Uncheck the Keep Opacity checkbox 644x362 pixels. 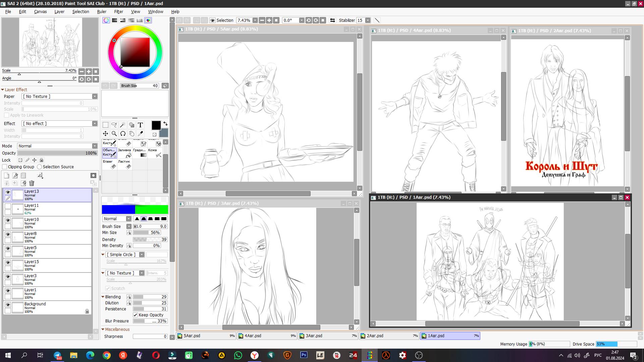[x=136, y=315]
